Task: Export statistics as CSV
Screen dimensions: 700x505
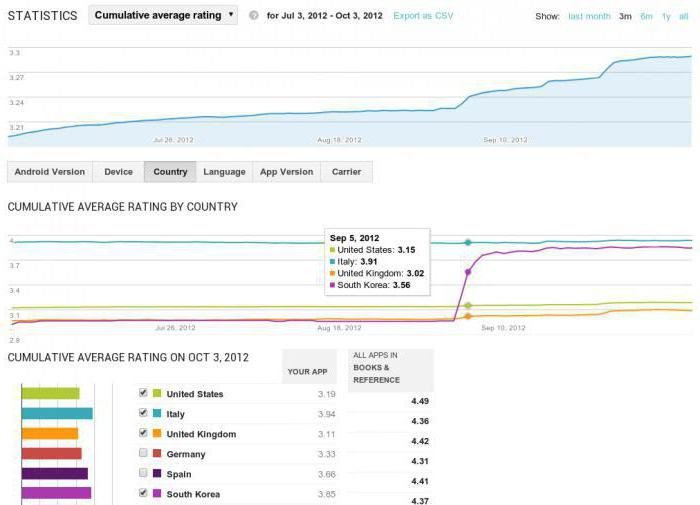Action: pyautogui.click(x=423, y=16)
